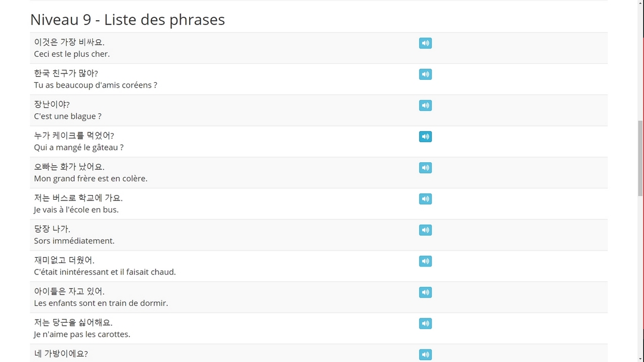Play audio for 'Les enfants sont en train de dormir'
Viewport: 644px width, 362px height.
click(425, 292)
